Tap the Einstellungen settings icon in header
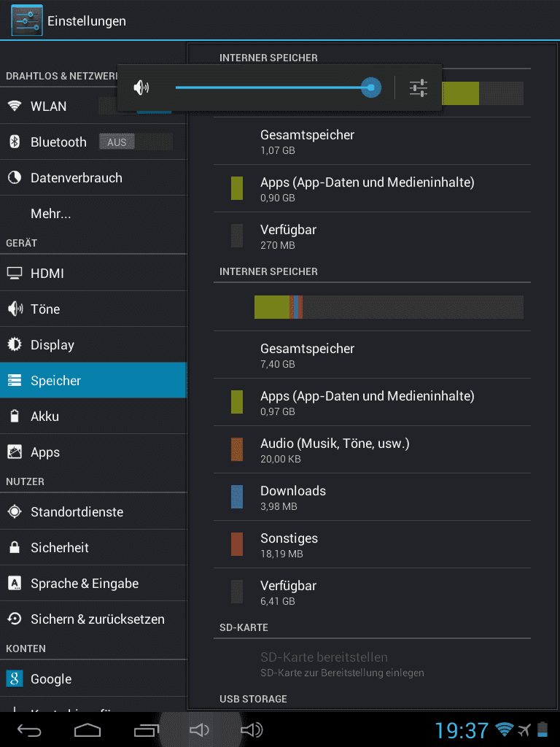 click(x=27, y=20)
